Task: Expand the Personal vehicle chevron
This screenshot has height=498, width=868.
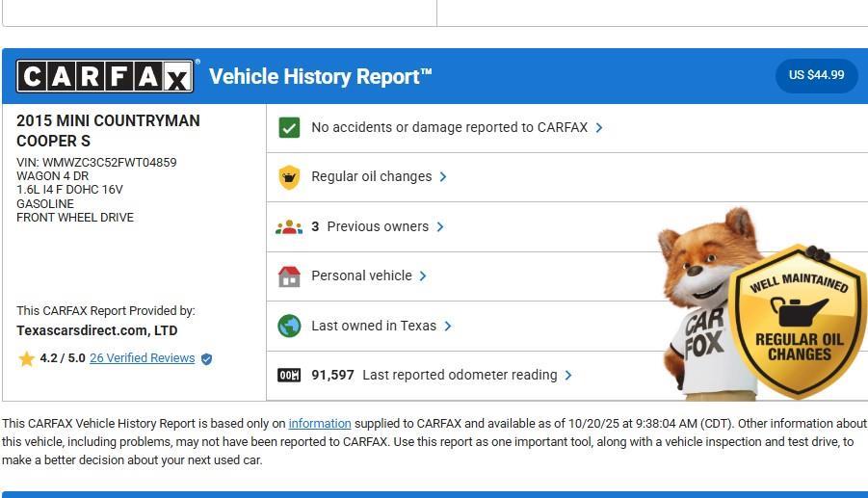Action: (423, 276)
